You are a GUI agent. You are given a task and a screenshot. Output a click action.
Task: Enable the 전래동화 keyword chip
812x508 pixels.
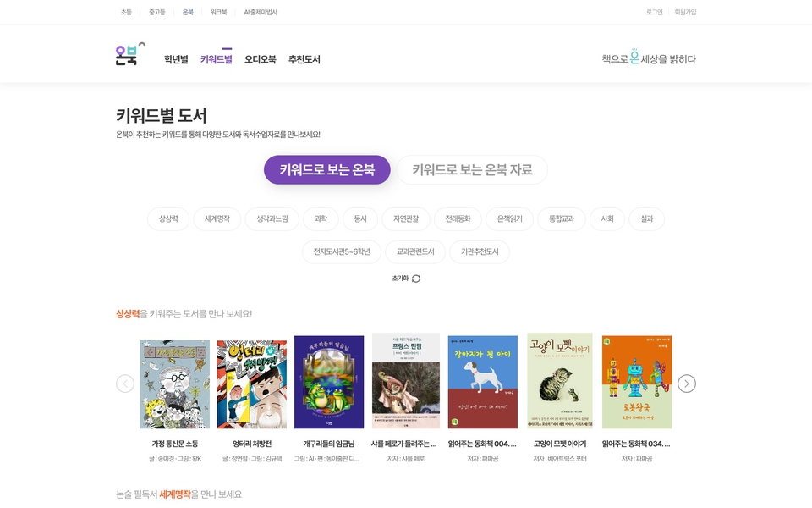pos(458,219)
